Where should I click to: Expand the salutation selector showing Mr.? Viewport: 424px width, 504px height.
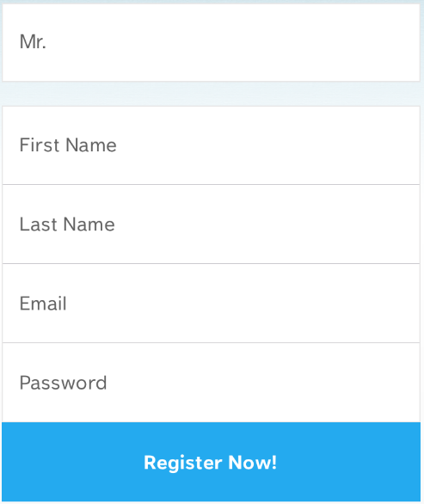(212, 42)
